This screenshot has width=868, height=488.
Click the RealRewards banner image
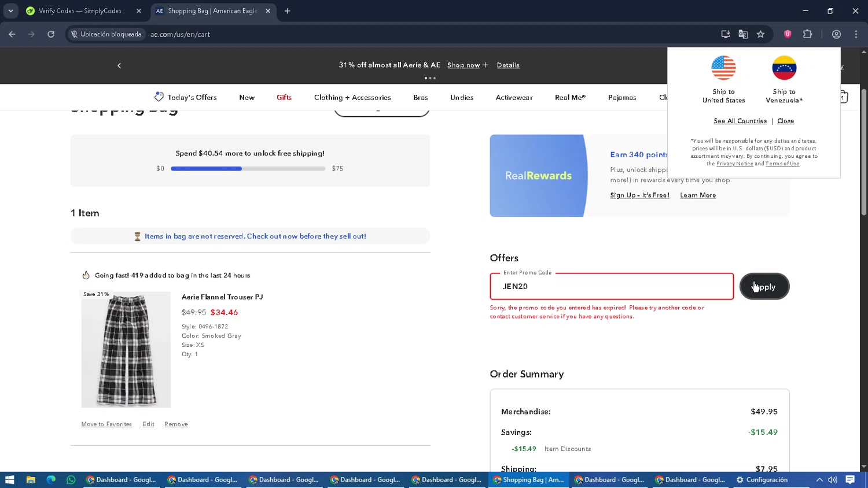[x=538, y=176]
